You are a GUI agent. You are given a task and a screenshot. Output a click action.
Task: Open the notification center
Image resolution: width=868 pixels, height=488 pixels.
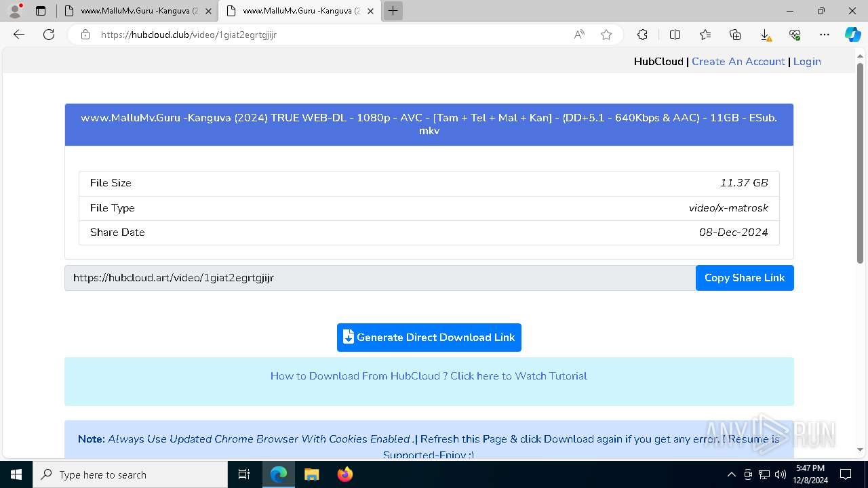pos(846,474)
